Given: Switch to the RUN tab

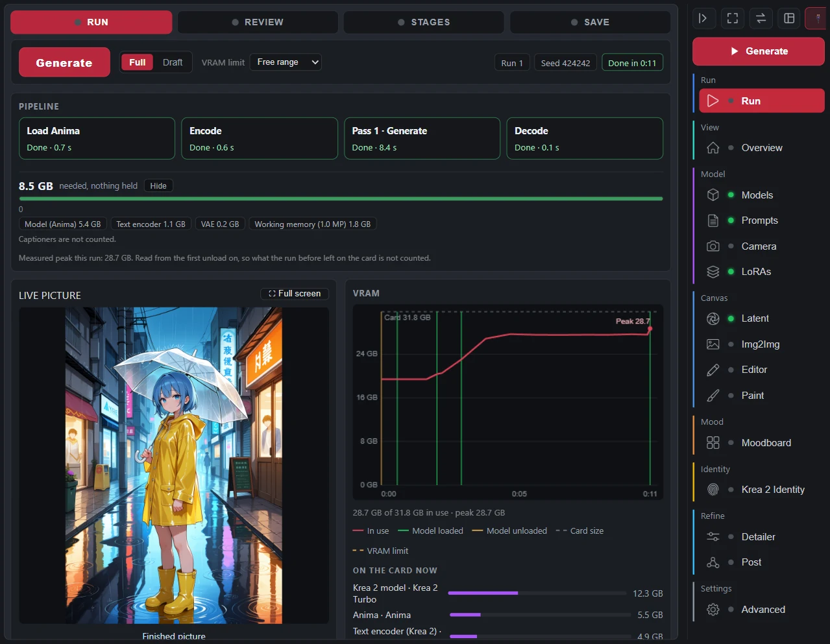Looking at the screenshot, I should (x=92, y=22).
